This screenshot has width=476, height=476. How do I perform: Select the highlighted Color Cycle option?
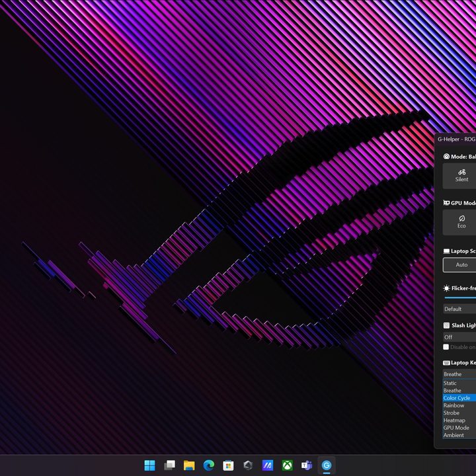click(x=459, y=398)
